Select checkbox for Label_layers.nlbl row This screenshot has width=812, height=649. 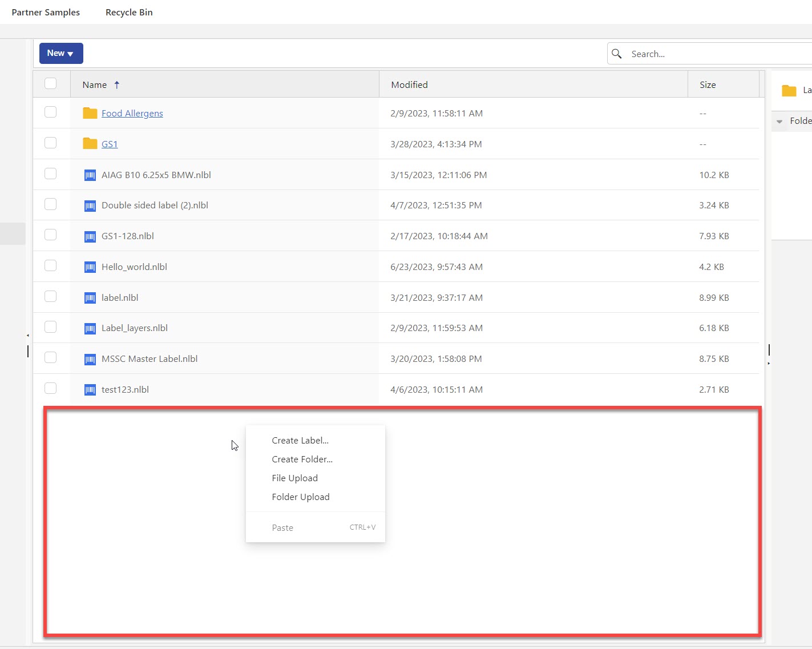(51, 327)
